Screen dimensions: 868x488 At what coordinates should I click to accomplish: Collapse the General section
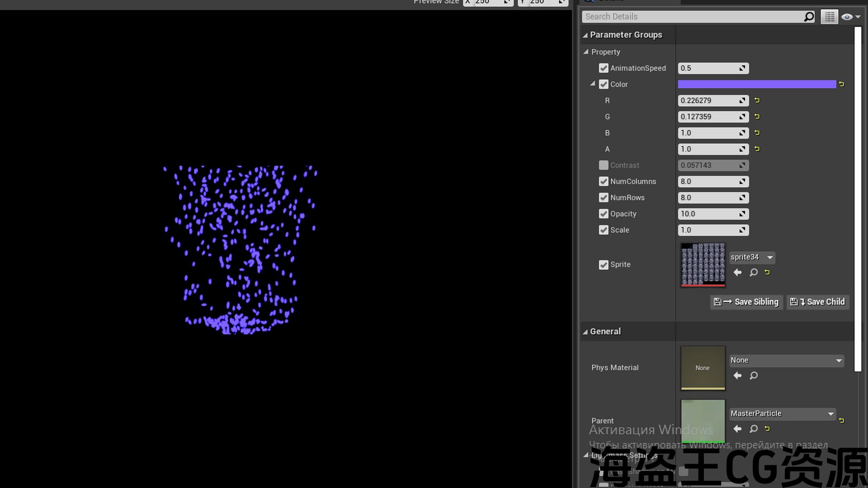tap(585, 332)
